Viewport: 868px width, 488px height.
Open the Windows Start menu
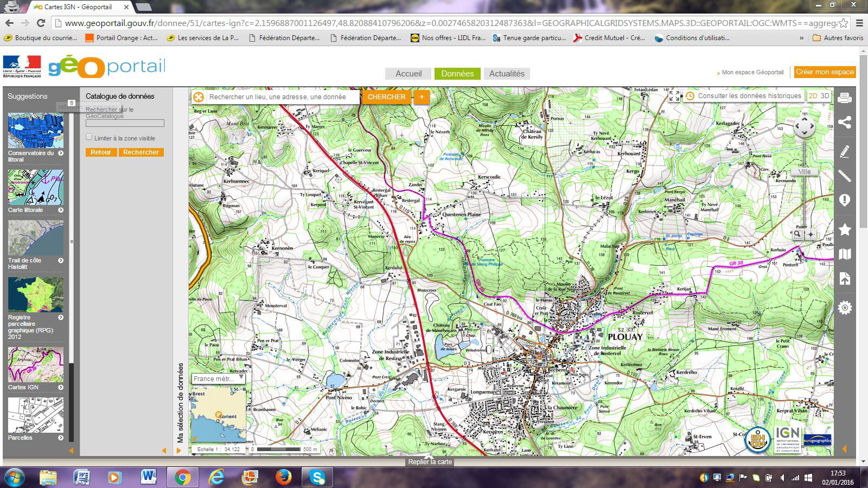[x=14, y=477]
